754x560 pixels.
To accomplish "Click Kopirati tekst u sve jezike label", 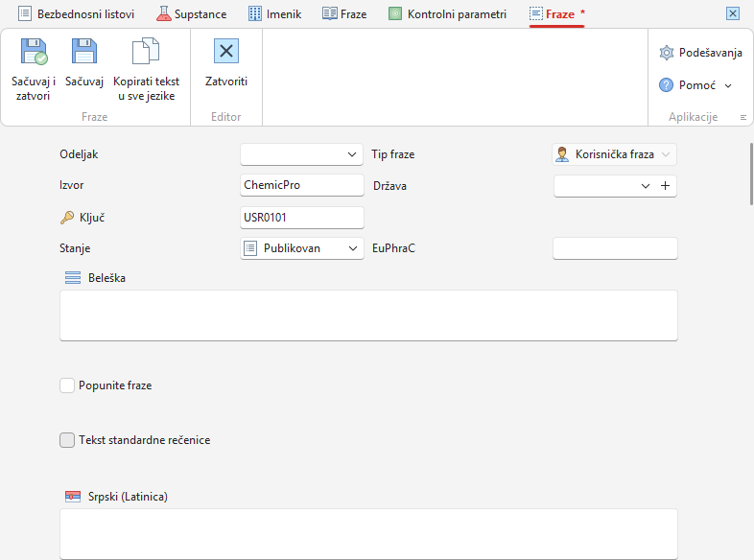I will pos(146,88).
